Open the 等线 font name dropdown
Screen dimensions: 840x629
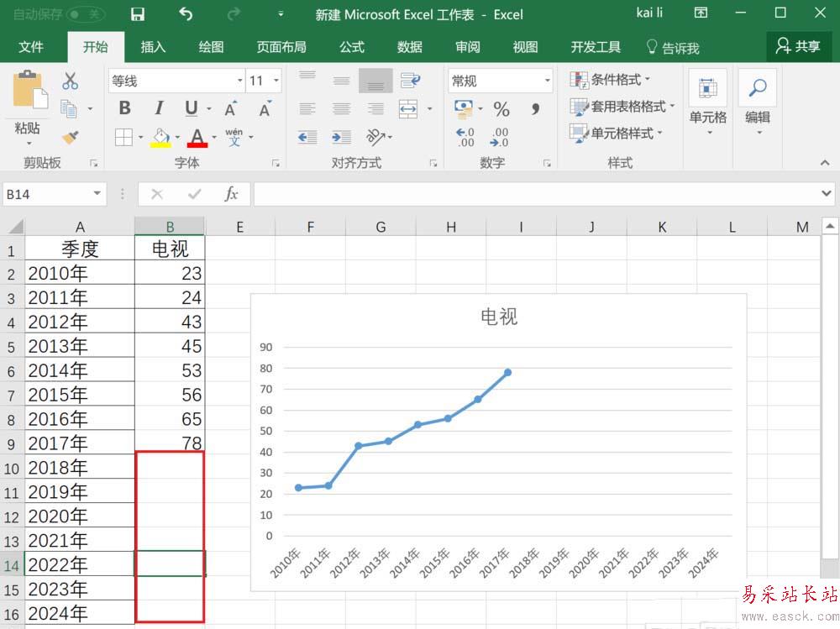239,81
